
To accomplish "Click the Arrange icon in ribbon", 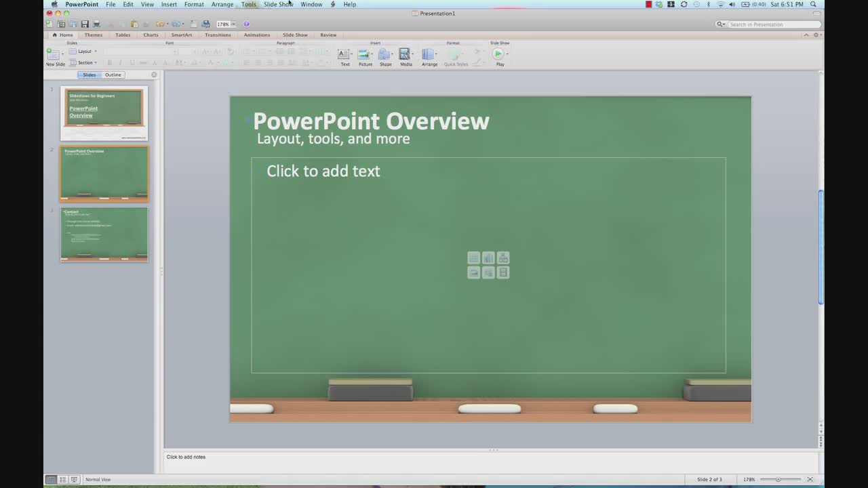I will point(428,54).
